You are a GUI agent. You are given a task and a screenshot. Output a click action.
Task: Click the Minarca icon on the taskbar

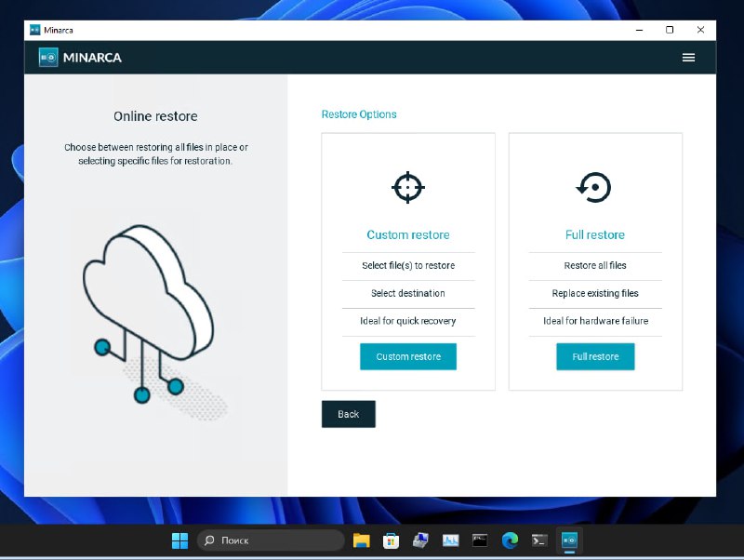pyautogui.click(x=569, y=540)
